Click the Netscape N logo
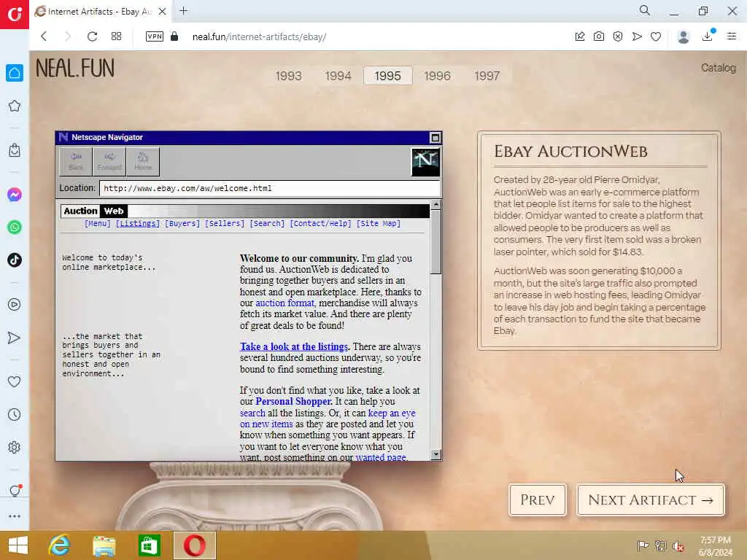This screenshot has width=747, height=560. tap(425, 162)
